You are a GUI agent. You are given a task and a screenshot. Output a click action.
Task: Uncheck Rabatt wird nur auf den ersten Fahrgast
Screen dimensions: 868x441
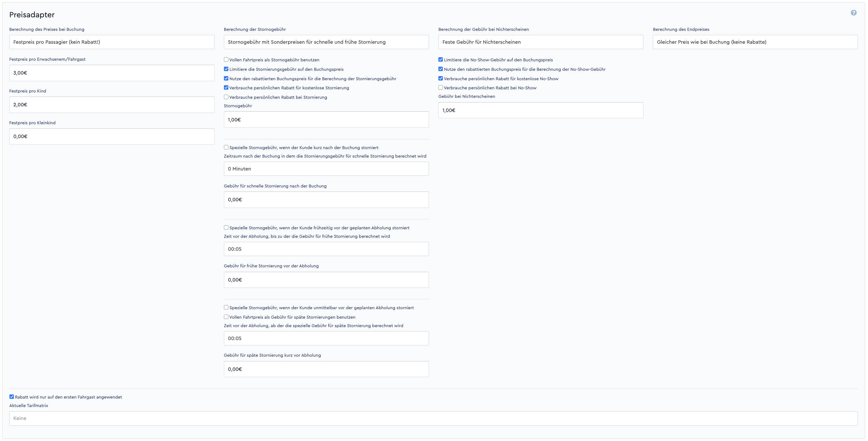point(11,397)
